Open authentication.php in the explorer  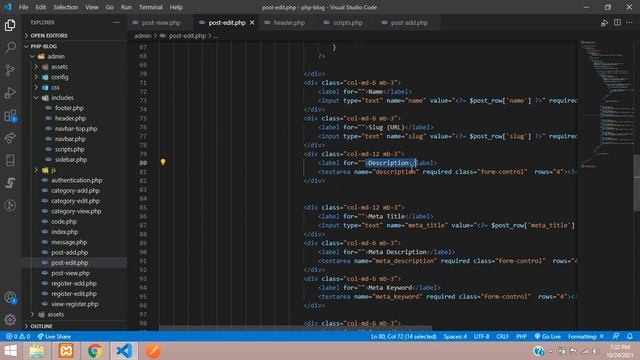pos(77,180)
